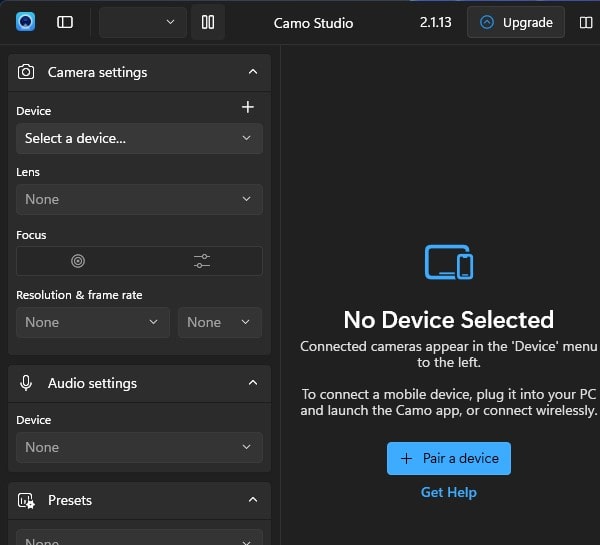Open the Select a device dropdown
Image resolution: width=600 pixels, height=545 pixels.
click(x=139, y=138)
